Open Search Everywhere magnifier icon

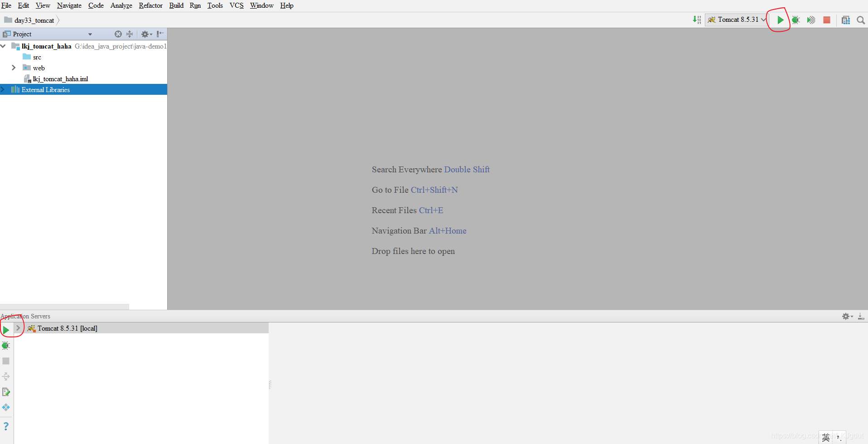pyautogui.click(x=861, y=20)
